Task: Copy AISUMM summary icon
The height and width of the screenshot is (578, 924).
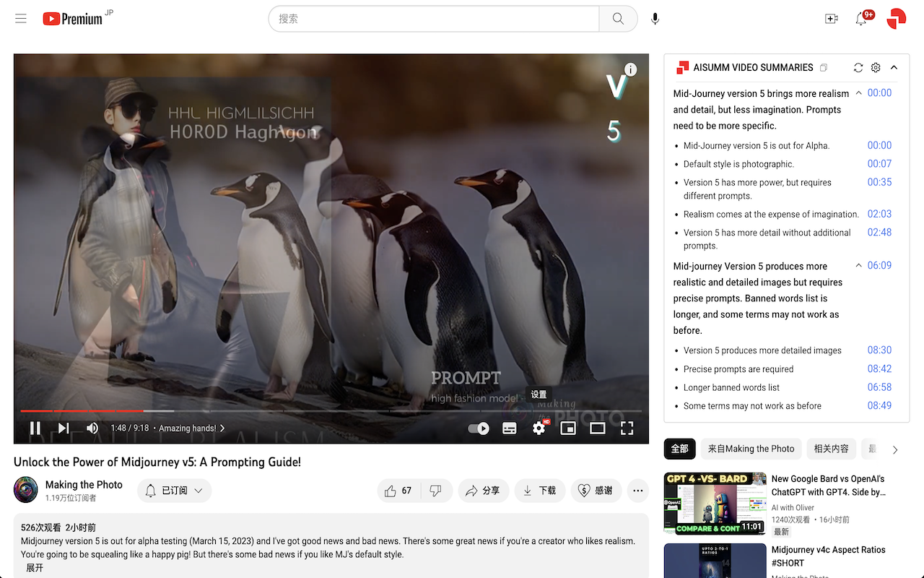Action: tap(824, 68)
